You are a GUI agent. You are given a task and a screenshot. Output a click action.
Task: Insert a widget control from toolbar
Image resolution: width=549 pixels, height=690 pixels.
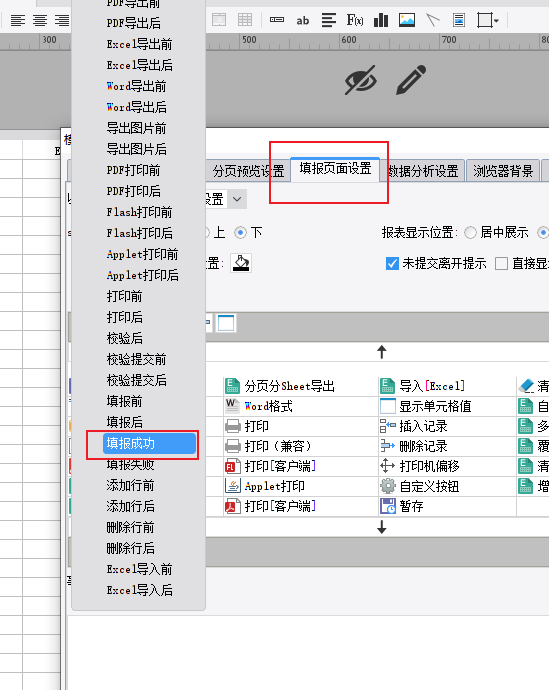[x=277, y=20]
